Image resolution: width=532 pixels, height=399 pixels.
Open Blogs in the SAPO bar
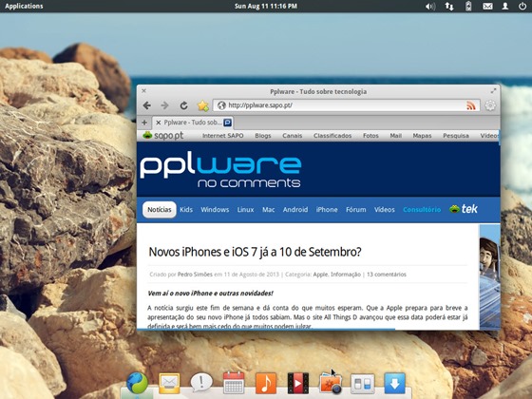pos(263,136)
